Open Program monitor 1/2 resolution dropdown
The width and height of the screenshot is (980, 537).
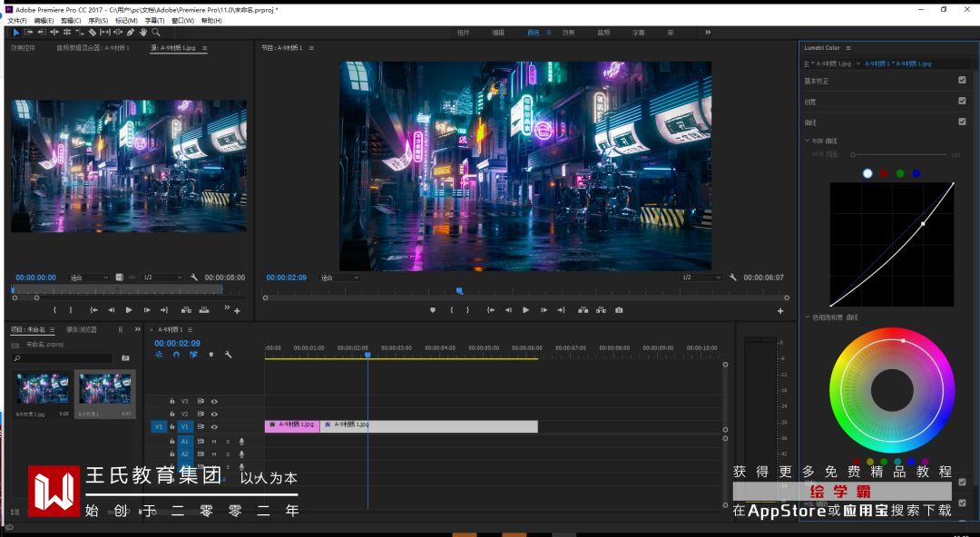point(701,278)
